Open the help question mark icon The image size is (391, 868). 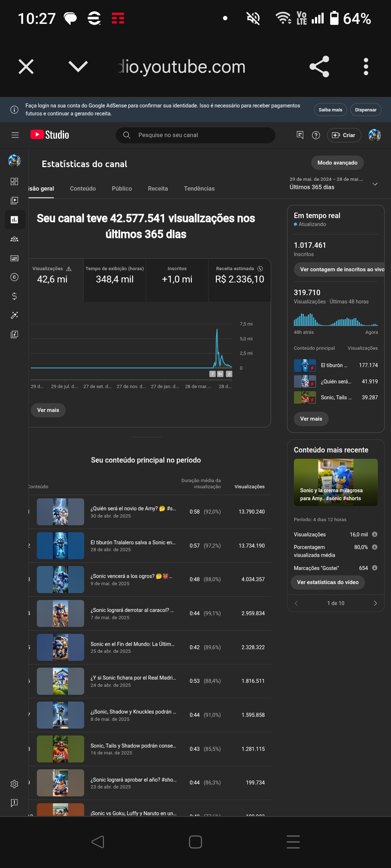coord(316,135)
